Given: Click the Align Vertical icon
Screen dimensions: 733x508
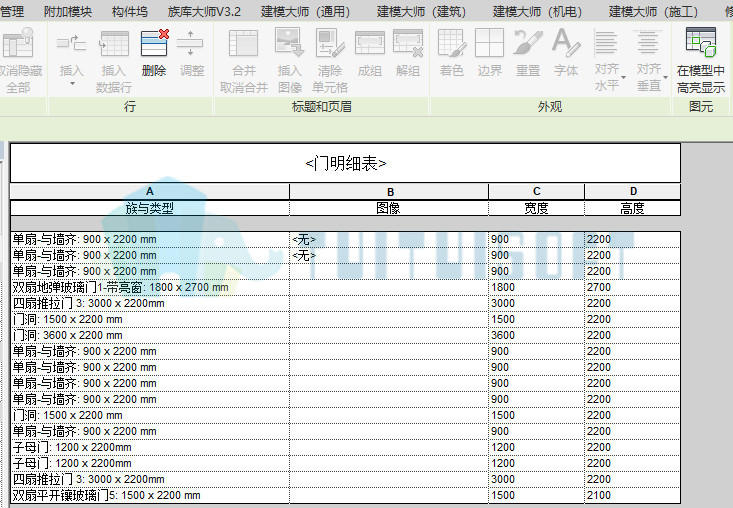Looking at the screenshot, I should pos(648,43).
